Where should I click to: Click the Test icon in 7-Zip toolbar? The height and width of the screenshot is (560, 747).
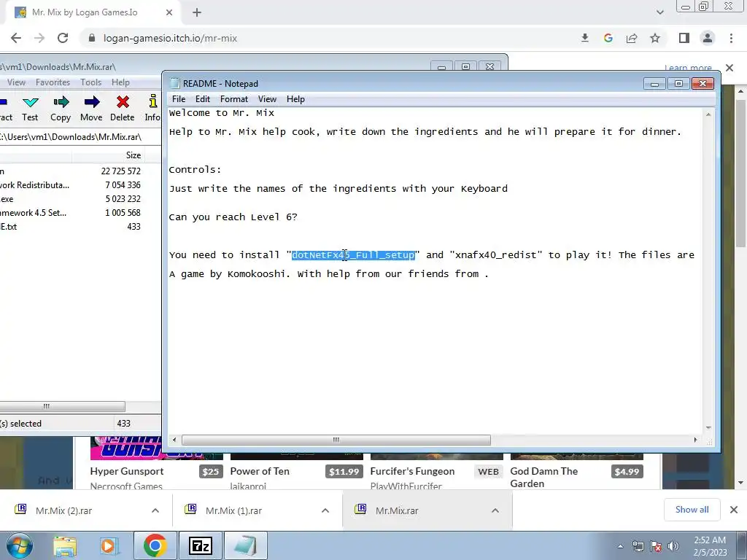coord(30,109)
